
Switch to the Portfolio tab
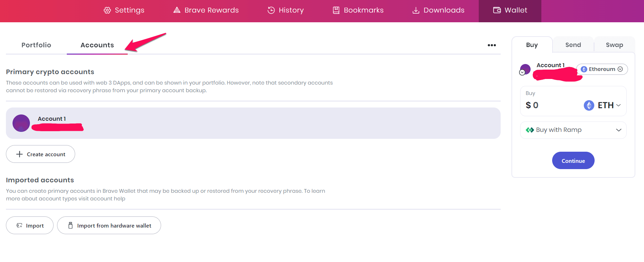36,45
